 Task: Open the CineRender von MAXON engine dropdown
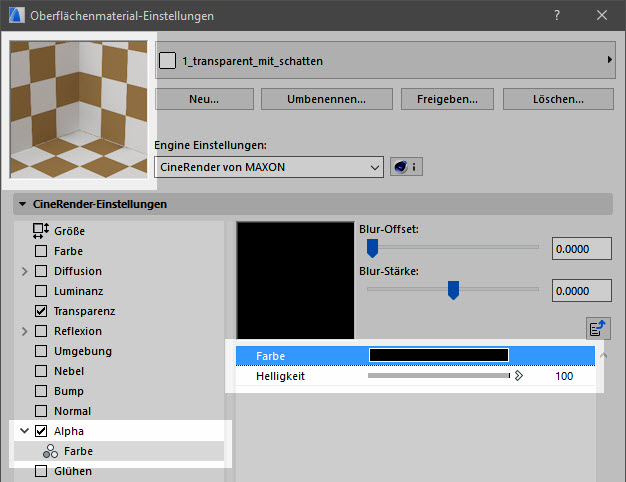pos(269,167)
